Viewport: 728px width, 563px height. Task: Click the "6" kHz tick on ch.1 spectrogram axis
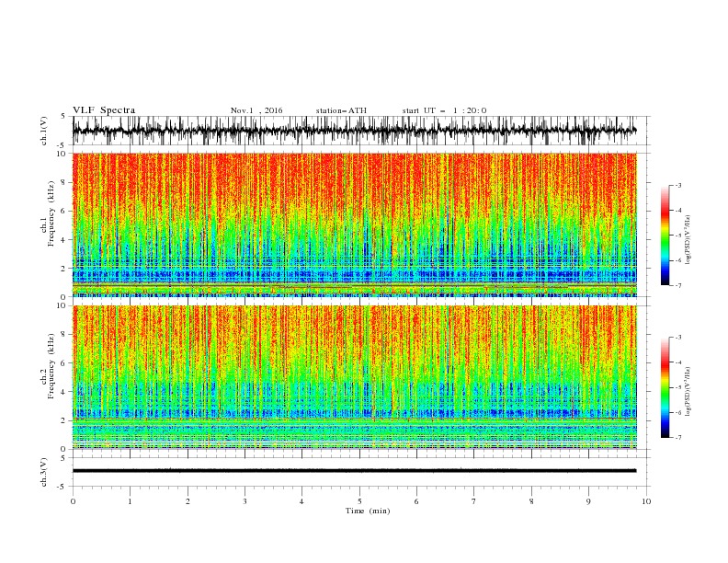(x=64, y=211)
